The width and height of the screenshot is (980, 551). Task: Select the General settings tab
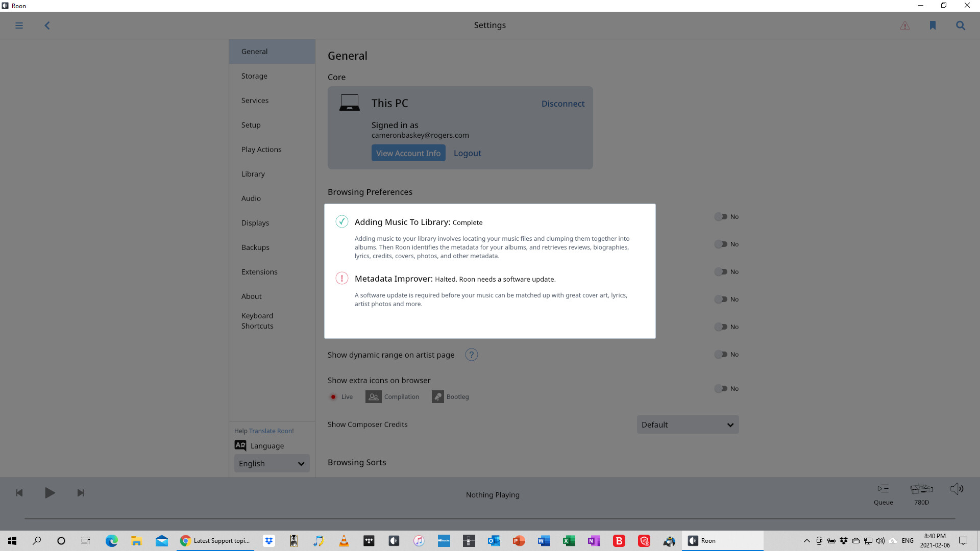[x=272, y=52]
